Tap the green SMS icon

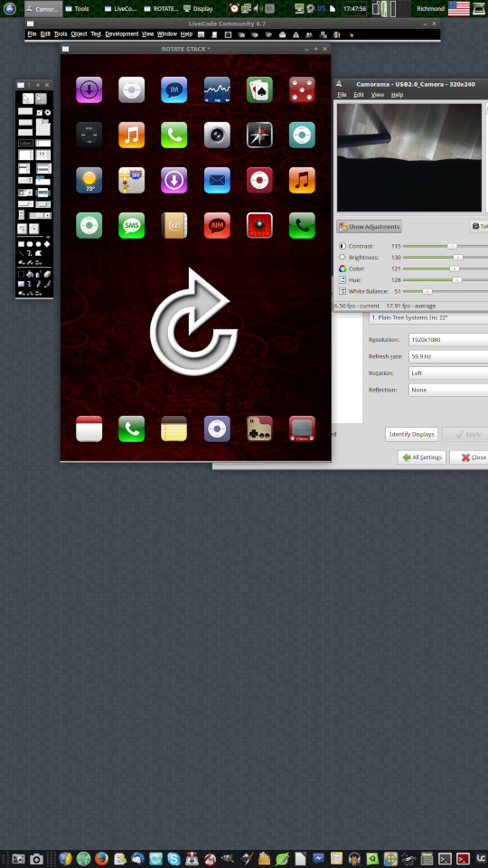click(132, 226)
